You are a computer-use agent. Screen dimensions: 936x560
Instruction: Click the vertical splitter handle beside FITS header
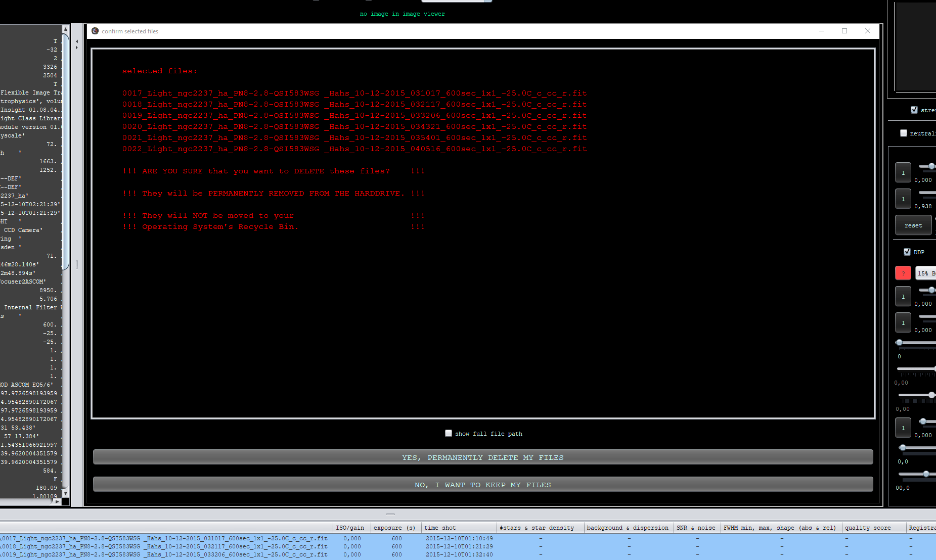tap(77, 264)
